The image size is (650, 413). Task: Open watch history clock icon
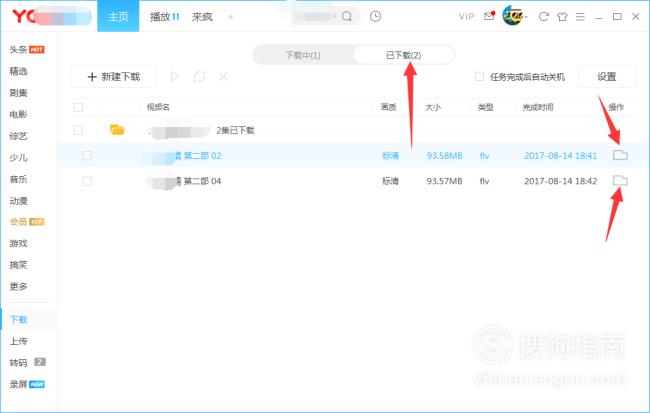point(375,16)
